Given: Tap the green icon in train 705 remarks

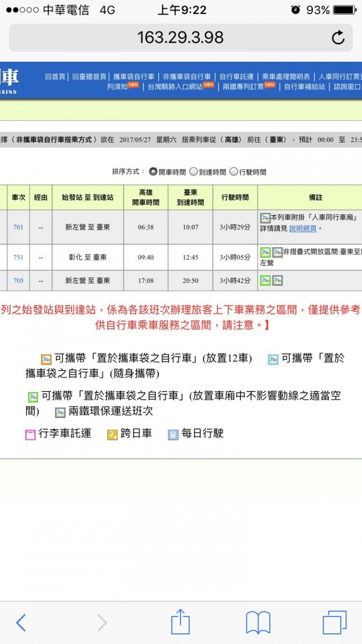Looking at the screenshot, I should point(265,281).
